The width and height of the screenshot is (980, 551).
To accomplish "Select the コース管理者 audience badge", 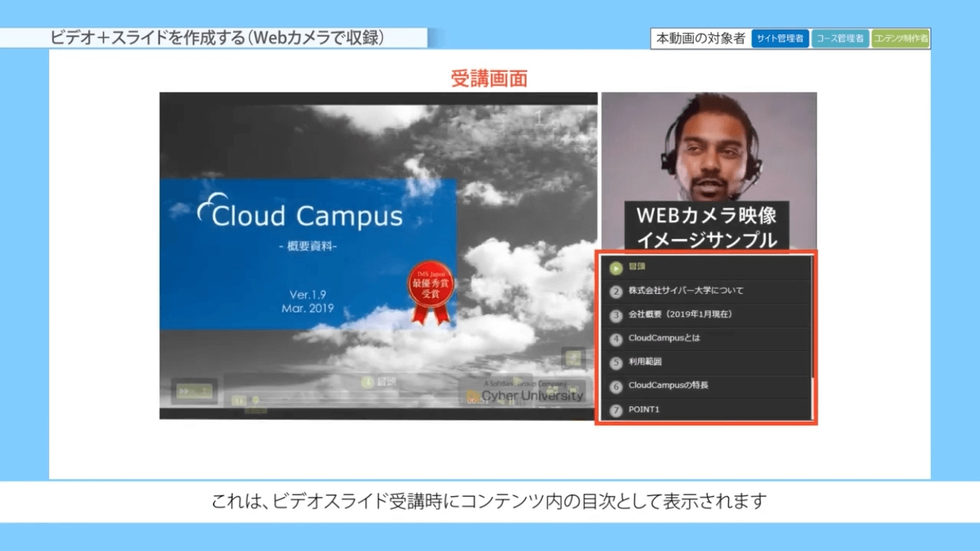I will [840, 39].
